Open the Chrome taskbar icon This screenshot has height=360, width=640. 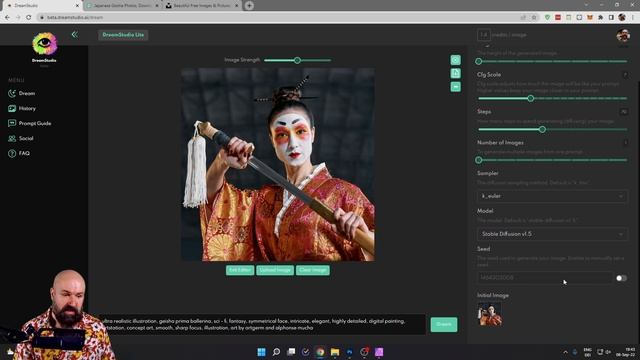pos(320,352)
